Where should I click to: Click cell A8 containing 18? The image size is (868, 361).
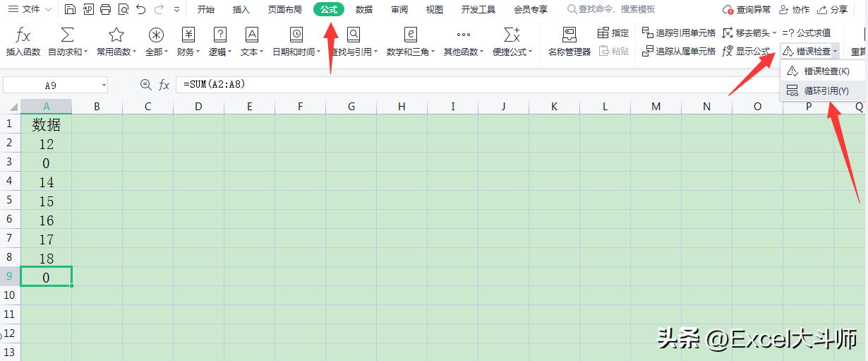click(46, 259)
